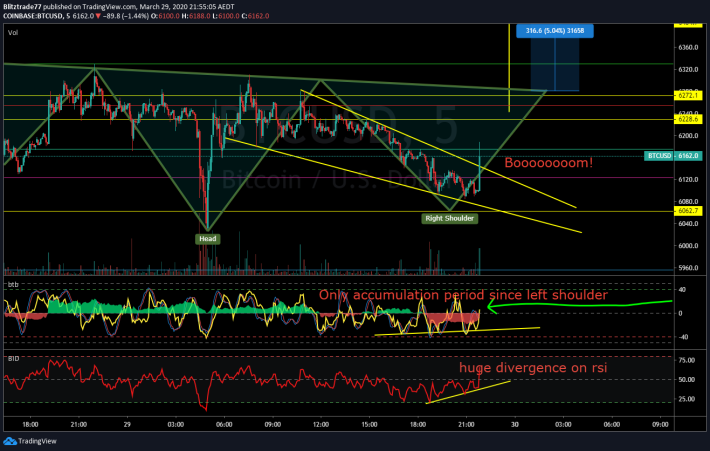Select the Head pattern label
This screenshot has height=451, width=710.
click(207, 238)
